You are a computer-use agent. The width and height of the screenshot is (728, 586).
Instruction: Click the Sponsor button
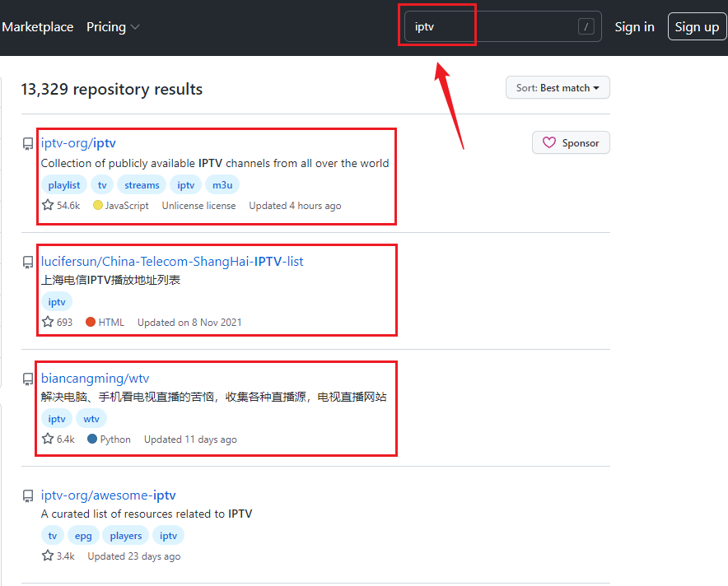pos(571,142)
